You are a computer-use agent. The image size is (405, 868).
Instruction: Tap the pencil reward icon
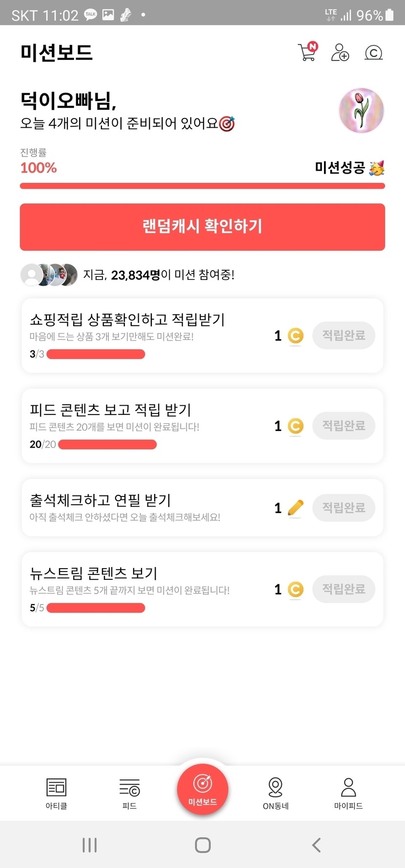point(295,508)
